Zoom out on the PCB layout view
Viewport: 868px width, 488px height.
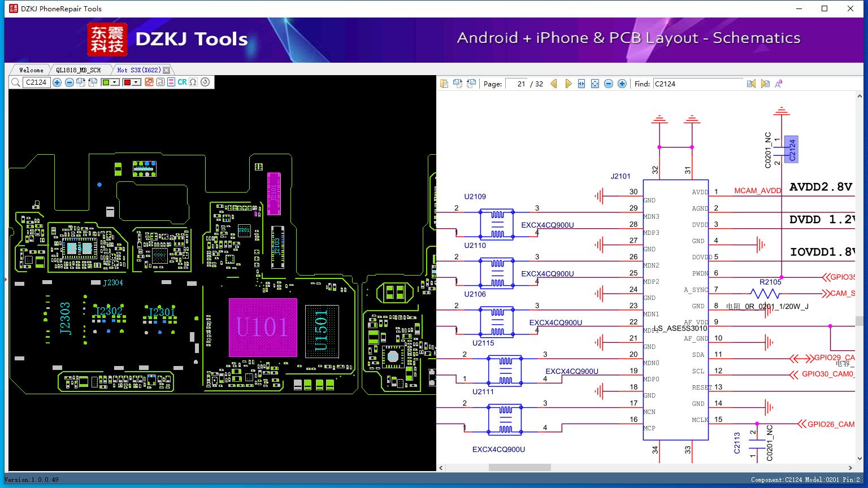tap(69, 82)
